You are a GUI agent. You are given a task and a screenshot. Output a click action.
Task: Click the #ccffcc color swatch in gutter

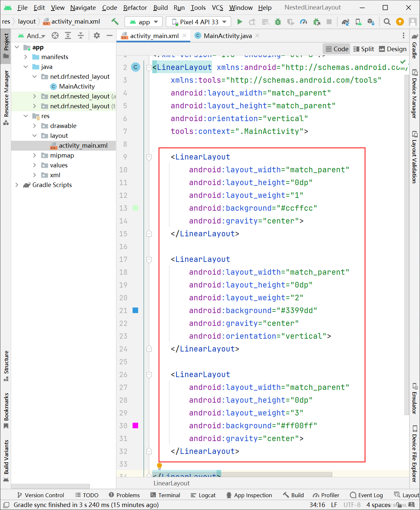coord(135,208)
